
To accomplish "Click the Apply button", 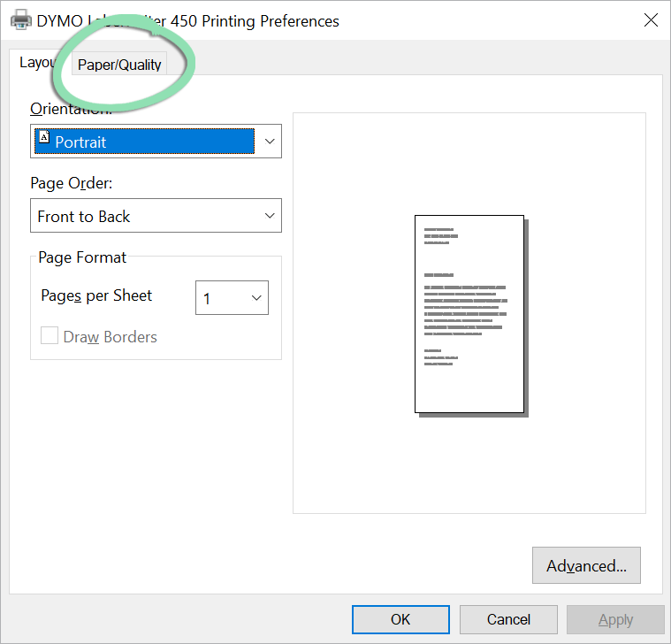I will (615, 619).
